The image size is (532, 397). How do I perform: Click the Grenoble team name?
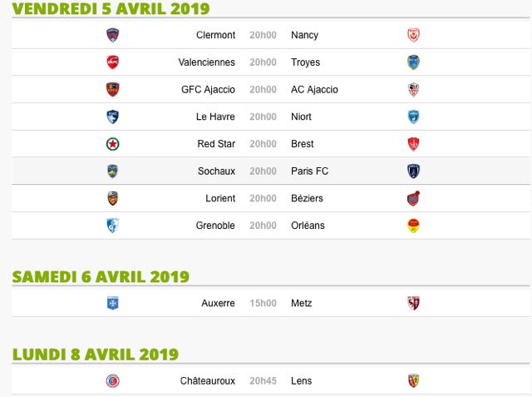tap(215, 226)
